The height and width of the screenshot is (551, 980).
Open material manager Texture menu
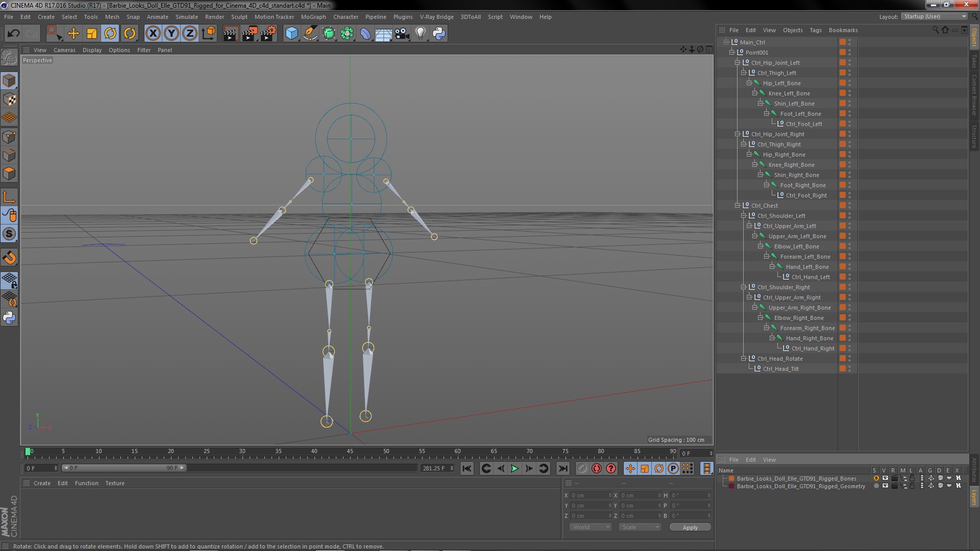pyautogui.click(x=115, y=483)
